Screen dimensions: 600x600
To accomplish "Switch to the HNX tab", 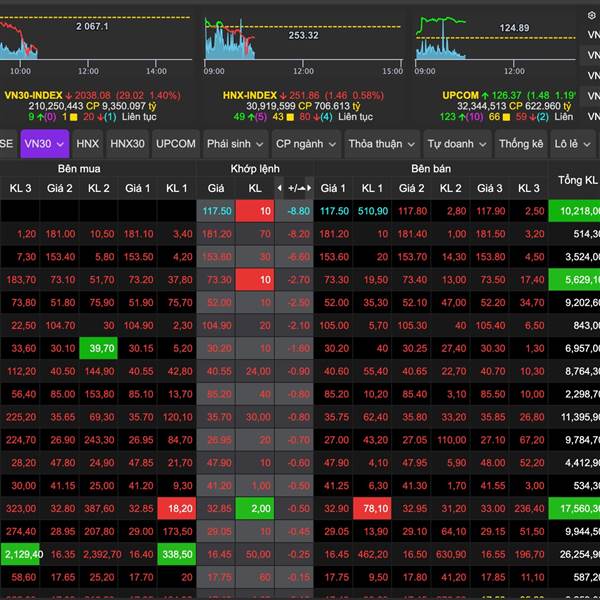I will (88, 144).
